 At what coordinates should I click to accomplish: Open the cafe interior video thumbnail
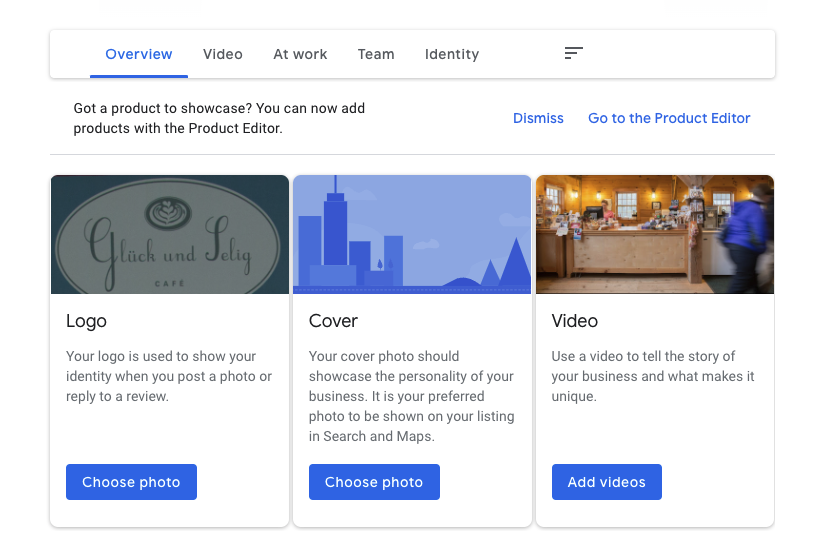coord(655,235)
